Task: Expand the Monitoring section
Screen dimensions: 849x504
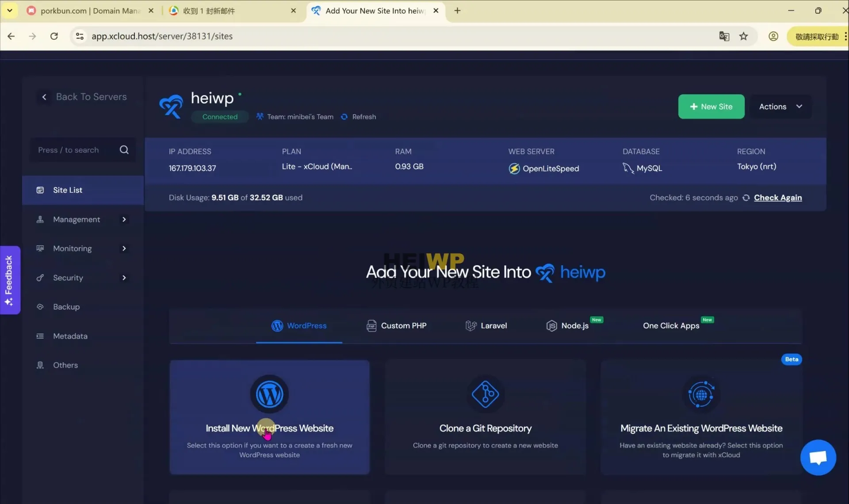Action: pyautogui.click(x=124, y=248)
